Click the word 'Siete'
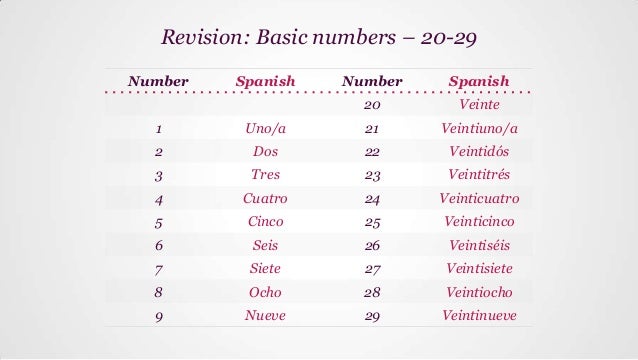Viewport: 638px width, 360px height. tap(265, 268)
